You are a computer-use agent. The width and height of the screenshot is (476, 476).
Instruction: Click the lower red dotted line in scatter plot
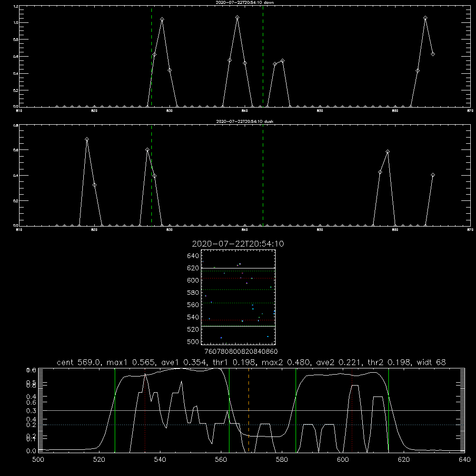click(x=238, y=320)
